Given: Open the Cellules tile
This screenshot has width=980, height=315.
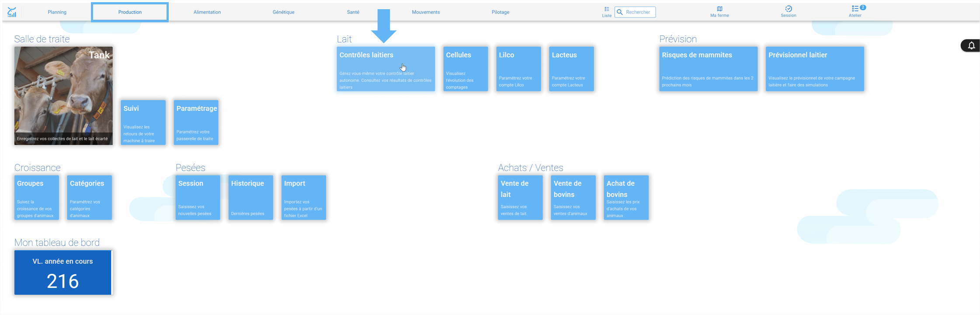Looking at the screenshot, I should click(x=466, y=69).
